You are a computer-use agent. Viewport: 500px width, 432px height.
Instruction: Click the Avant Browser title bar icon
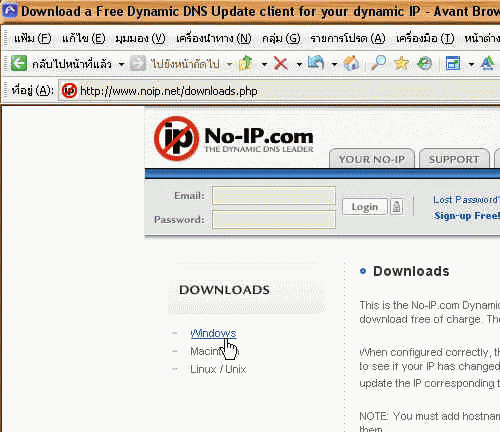click(x=9, y=11)
